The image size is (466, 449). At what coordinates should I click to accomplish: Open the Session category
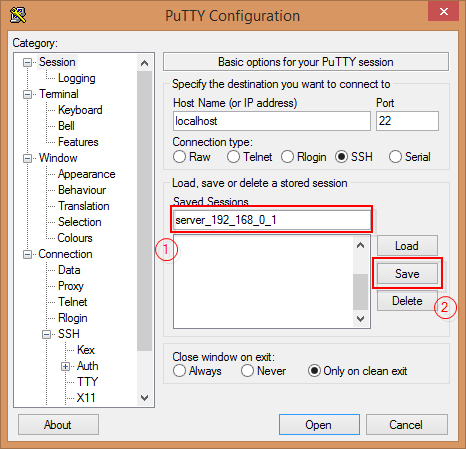click(57, 62)
